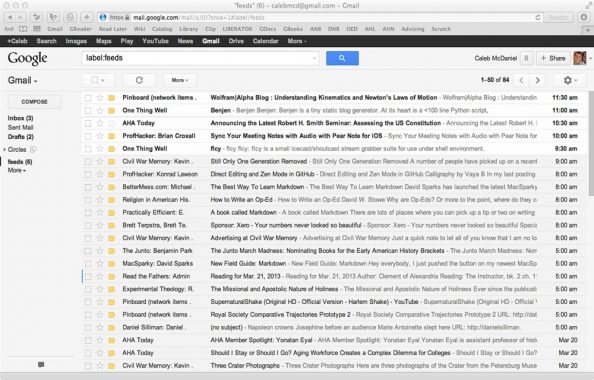
Task: Check the Three Crater Photographs email
Action: click(88, 366)
